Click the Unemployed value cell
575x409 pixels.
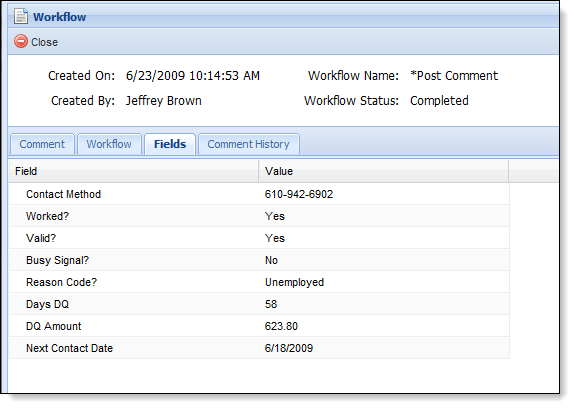(294, 282)
